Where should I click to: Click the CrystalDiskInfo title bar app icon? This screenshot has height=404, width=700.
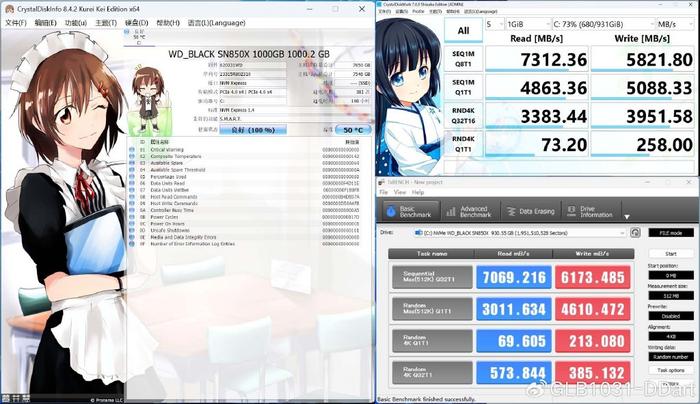8,8
